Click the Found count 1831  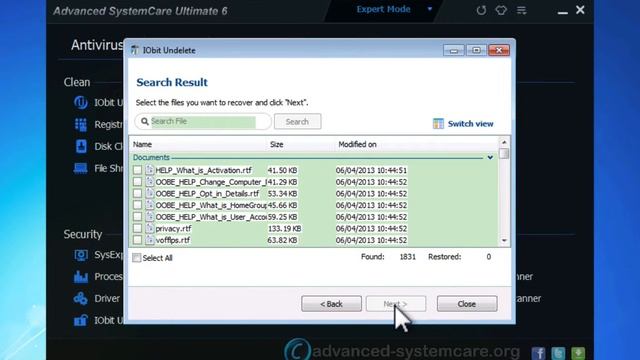[407, 257]
